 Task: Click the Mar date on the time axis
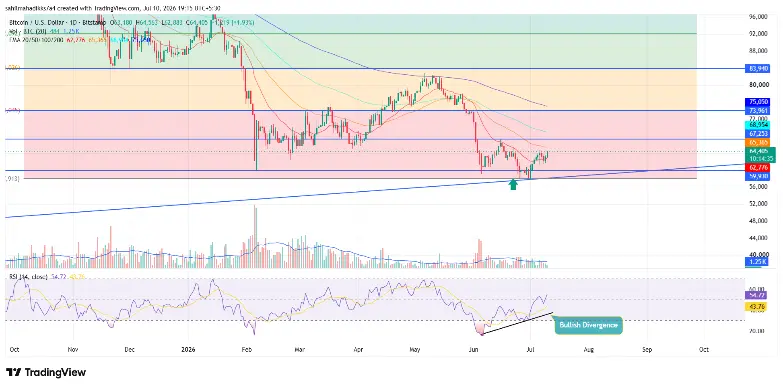pos(300,349)
